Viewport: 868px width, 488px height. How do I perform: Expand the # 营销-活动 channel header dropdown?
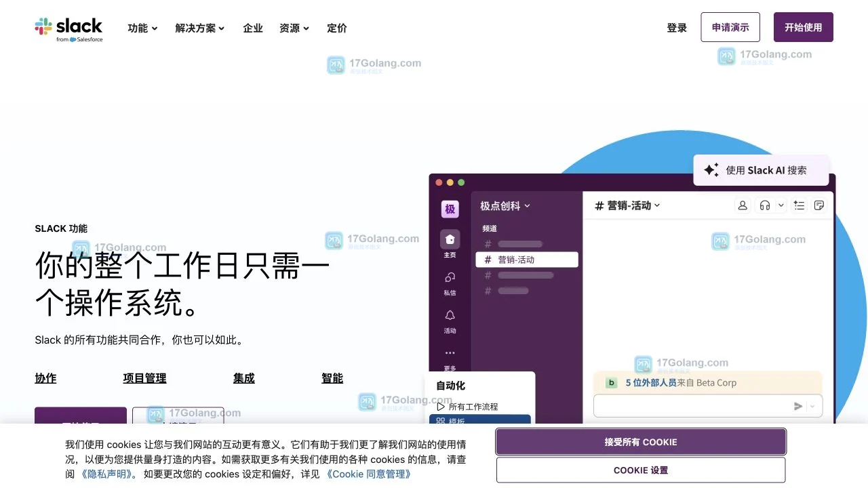pos(627,205)
